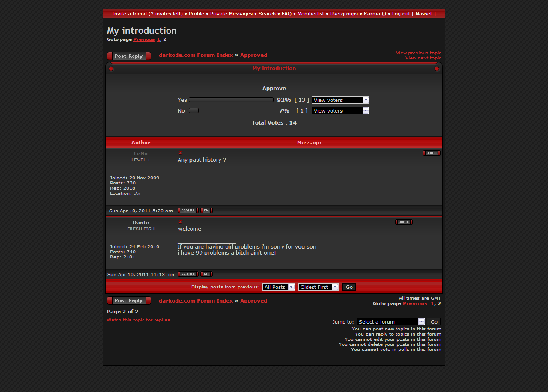Click the top Post Reply button
Image resolution: width=548 pixels, height=392 pixels.
coord(129,56)
